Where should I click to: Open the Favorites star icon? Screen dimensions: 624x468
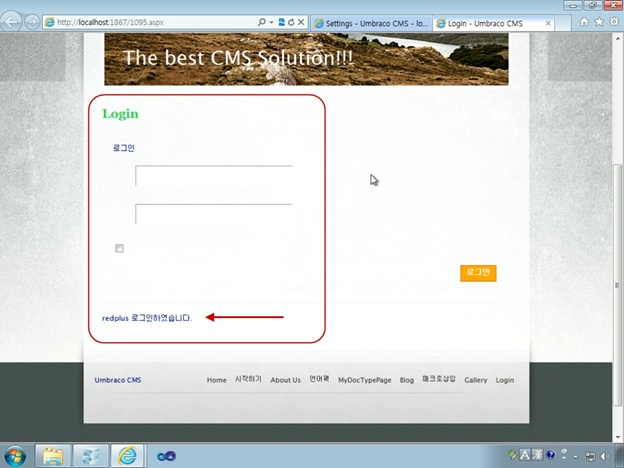[x=599, y=22]
